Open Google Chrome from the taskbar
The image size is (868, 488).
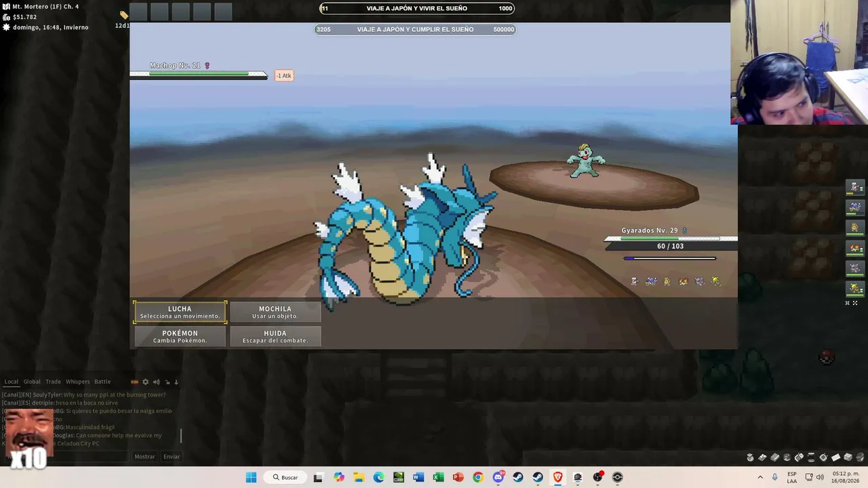coord(478,477)
